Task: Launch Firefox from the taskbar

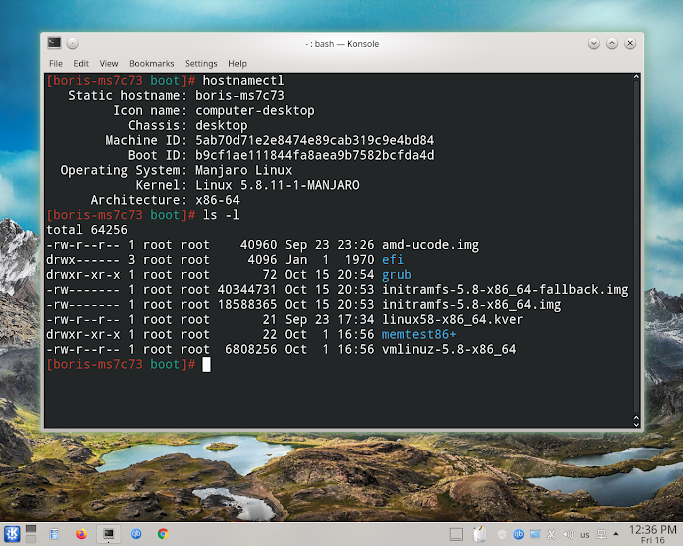Action: click(x=81, y=534)
